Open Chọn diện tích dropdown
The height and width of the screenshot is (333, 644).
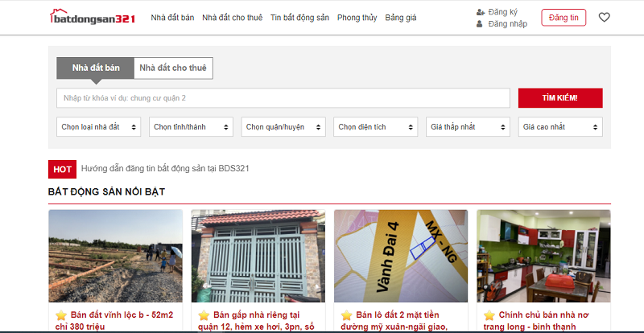click(x=375, y=127)
